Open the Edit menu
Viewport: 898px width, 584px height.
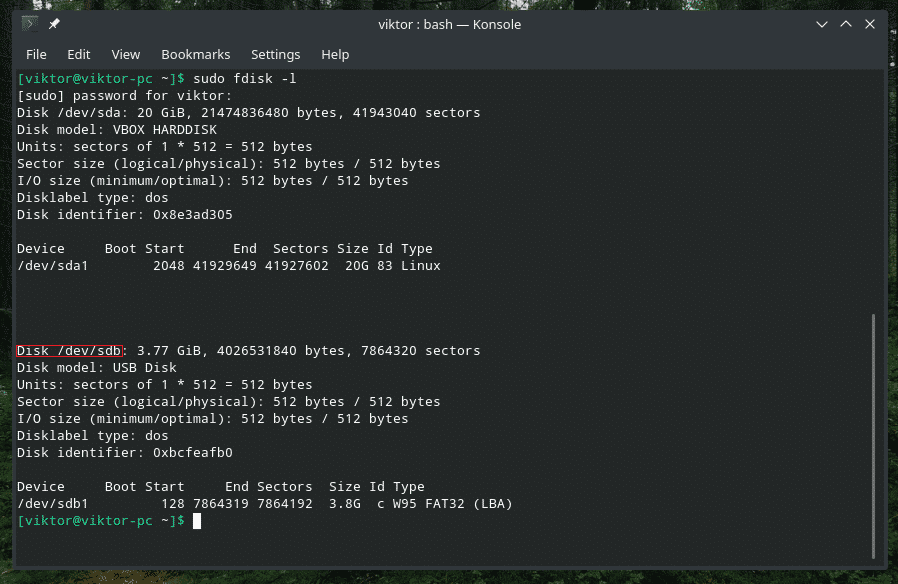78,55
